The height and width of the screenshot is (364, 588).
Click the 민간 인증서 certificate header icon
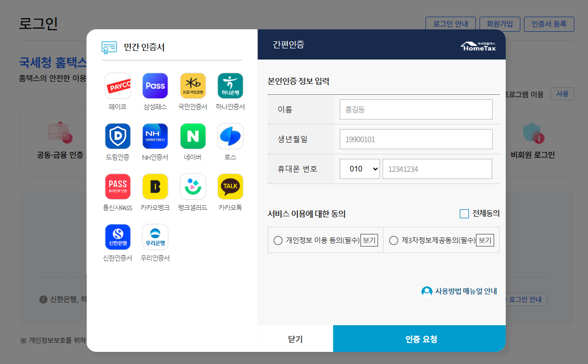point(109,47)
